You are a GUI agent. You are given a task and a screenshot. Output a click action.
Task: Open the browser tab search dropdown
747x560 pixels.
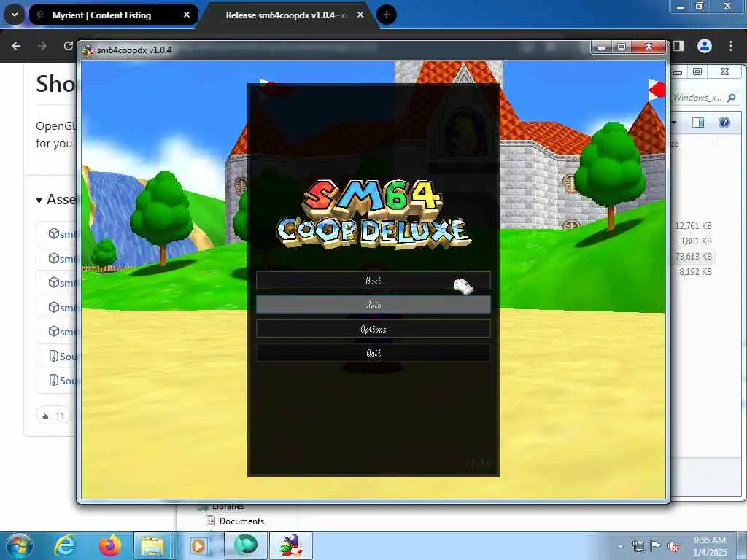[x=15, y=15]
